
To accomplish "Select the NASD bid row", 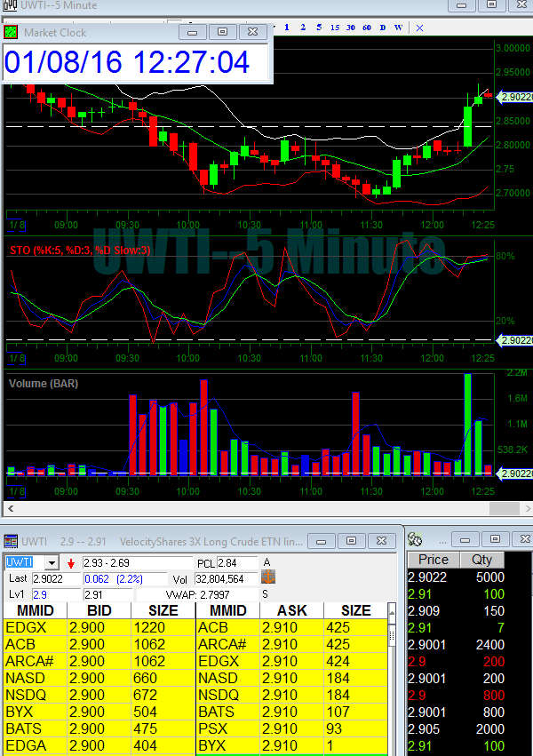I will [99, 678].
